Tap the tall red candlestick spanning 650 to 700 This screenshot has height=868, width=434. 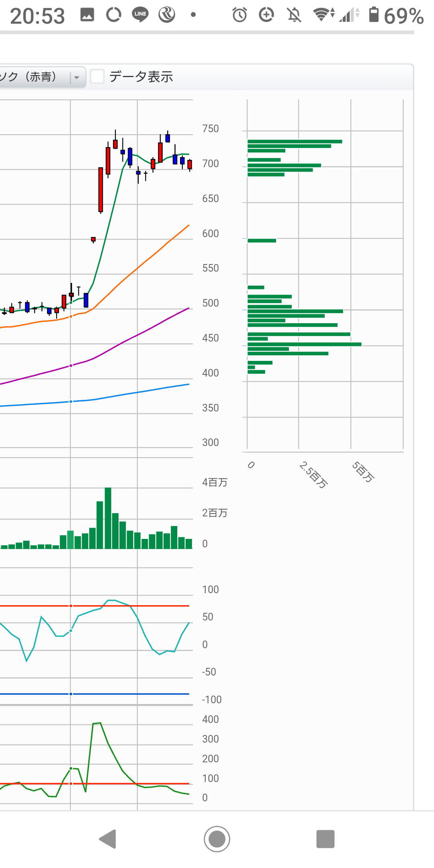coord(100,190)
